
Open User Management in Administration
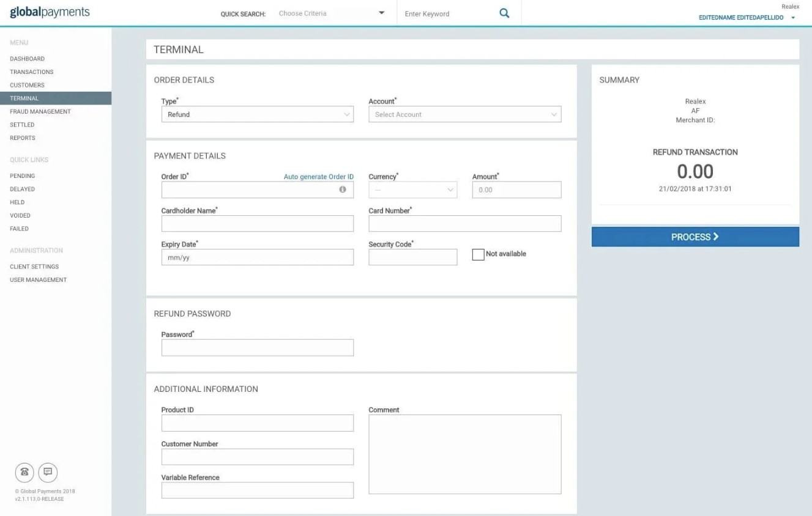(x=38, y=280)
